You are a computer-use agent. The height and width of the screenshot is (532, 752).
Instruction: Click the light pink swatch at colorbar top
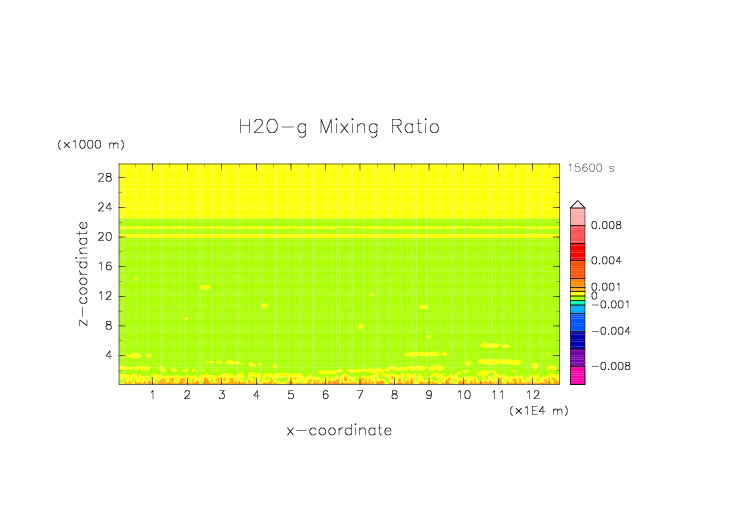[577, 216]
